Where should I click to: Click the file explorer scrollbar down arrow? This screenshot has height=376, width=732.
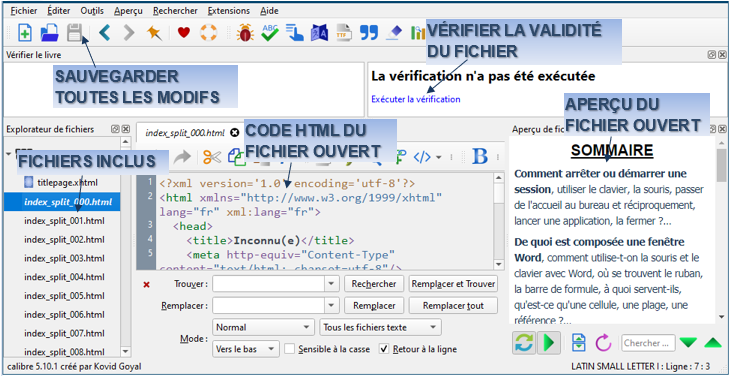[x=125, y=351]
